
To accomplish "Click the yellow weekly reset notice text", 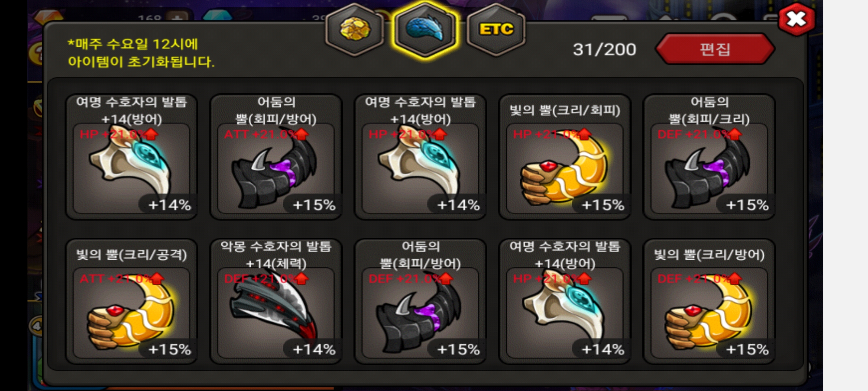I will click(x=141, y=53).
